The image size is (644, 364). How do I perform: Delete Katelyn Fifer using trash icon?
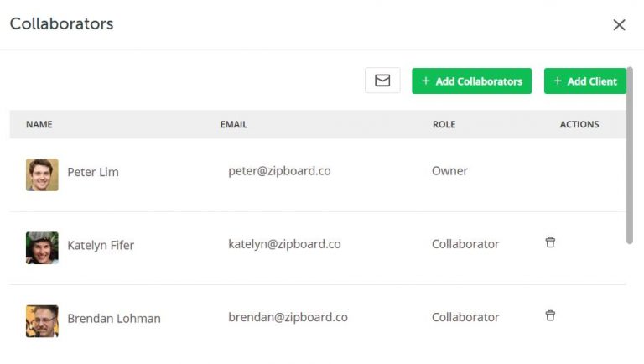click(550, 242)
